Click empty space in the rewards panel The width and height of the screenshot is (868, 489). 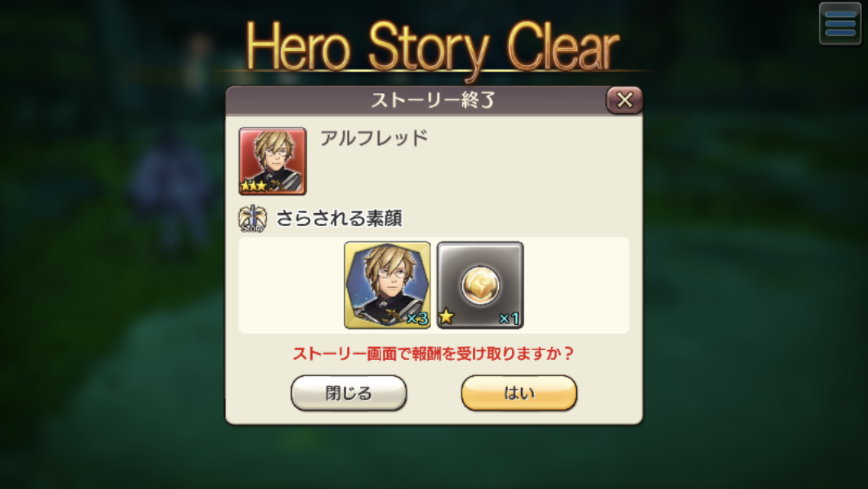pos(575,285)
